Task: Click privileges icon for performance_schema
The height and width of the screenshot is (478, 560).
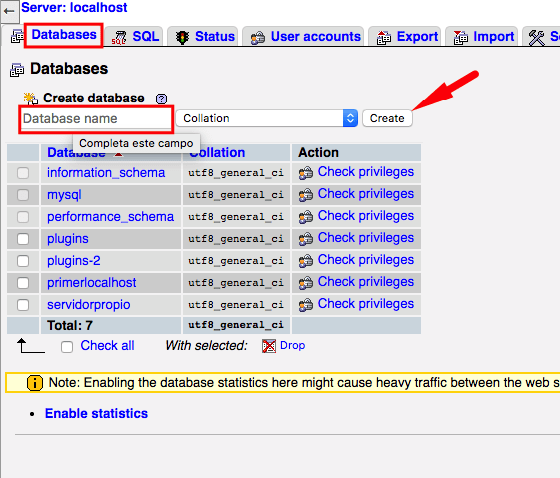Action: click(x=306, y=217)
